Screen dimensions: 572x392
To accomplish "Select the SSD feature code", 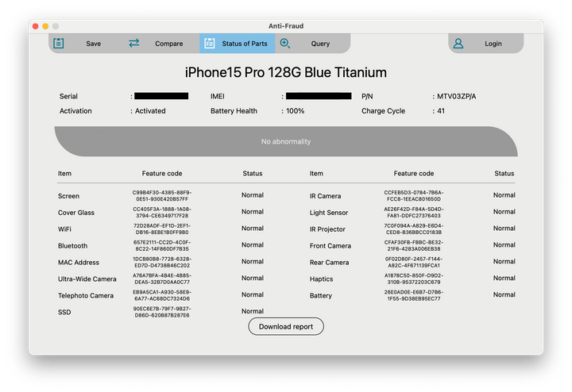I will point(162,312).
